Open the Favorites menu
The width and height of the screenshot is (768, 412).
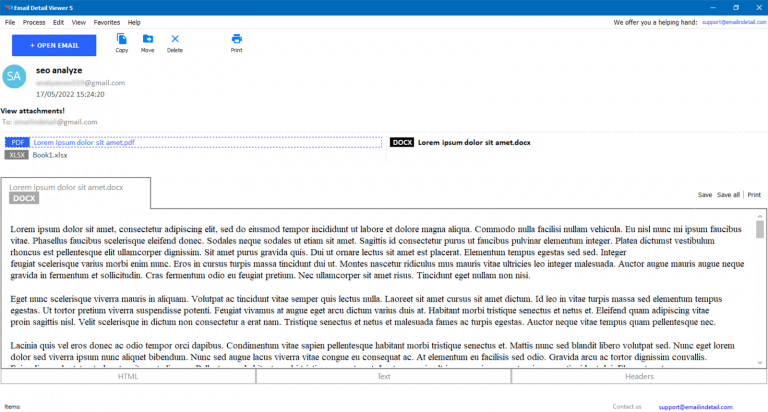pos(106,21)
